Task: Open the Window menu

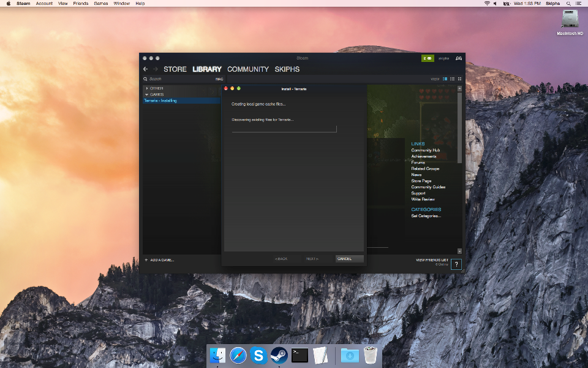Action: [x=121, y=4]
